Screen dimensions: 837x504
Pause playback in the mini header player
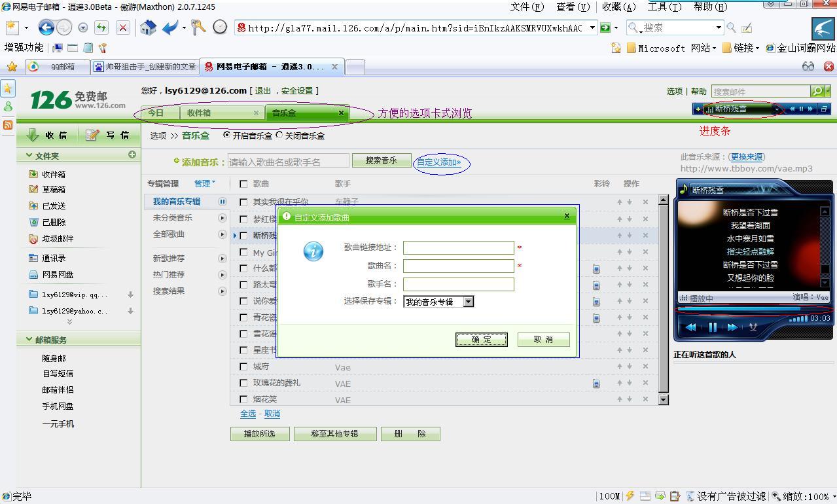tap(801, 109)
